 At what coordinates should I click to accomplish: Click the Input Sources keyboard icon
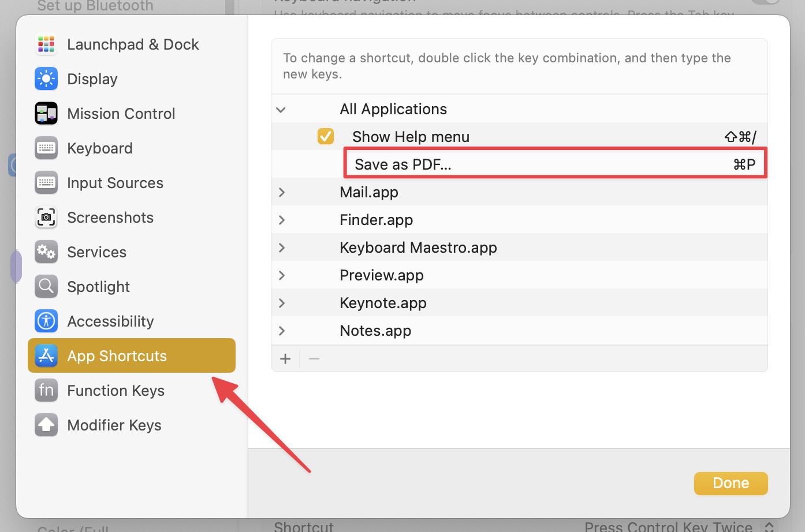click(x=46, y=183)
